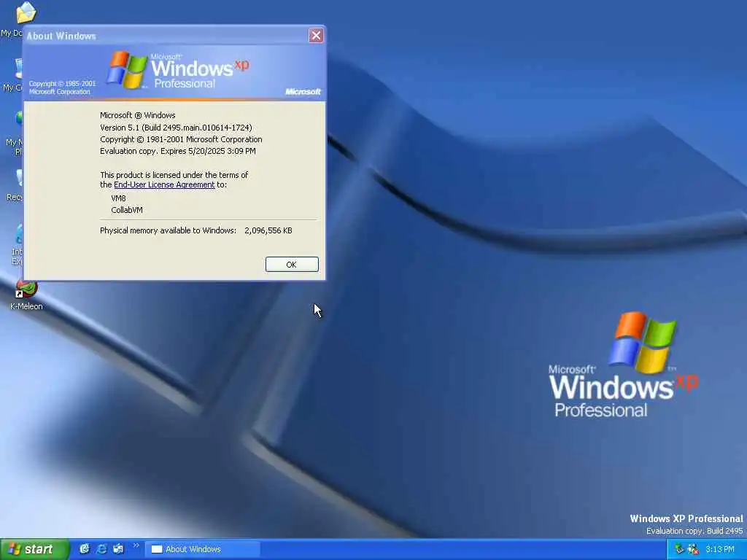The width and height of the screenshot is (747, 560).
Task: Click the About Windows title bar
Action: pyautogui.click(x=167, y=36)
